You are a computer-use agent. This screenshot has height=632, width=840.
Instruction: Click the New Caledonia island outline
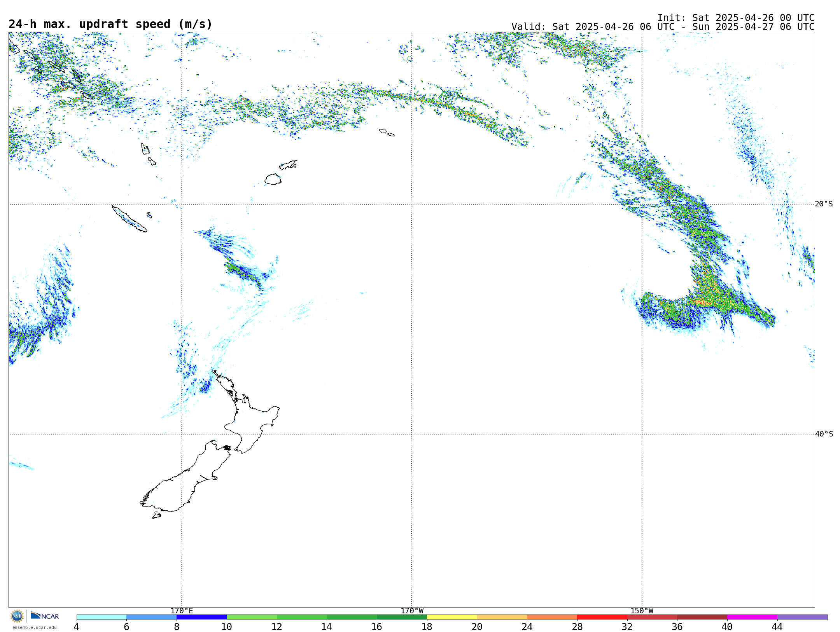(129, 219)
